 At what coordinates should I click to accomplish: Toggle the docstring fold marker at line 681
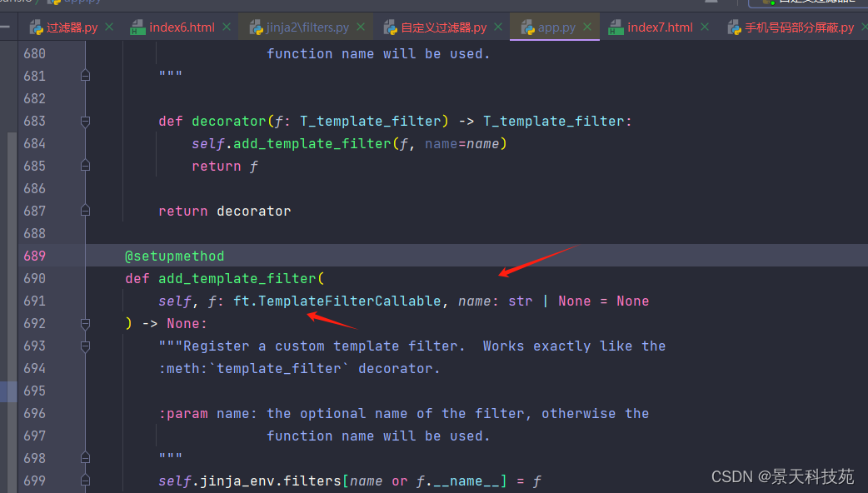pyautogui.click(x=85, y=77)
